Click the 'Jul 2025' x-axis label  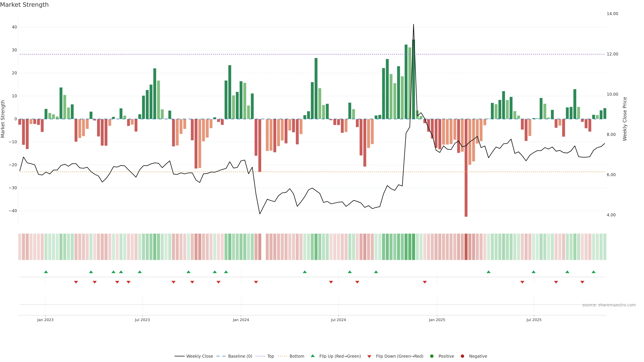(534, 320)
